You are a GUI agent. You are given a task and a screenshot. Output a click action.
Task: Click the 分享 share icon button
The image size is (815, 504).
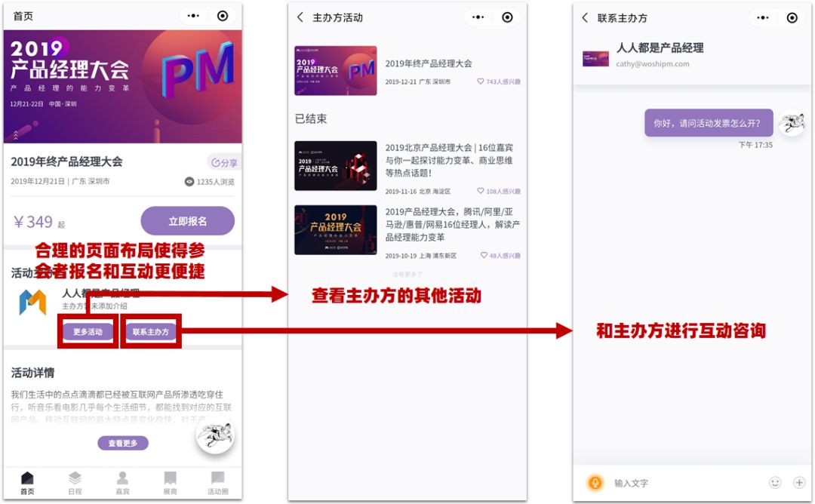click(x=224, y=163)
